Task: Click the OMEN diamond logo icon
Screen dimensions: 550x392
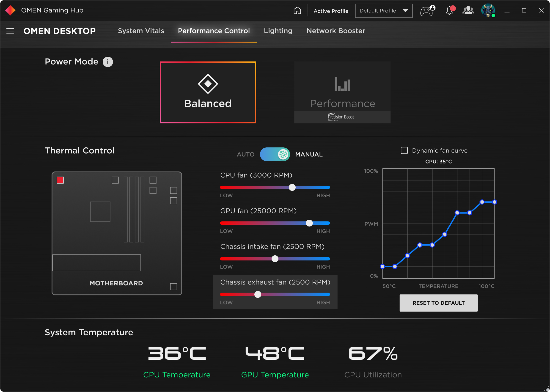Action: coord(10,10)
